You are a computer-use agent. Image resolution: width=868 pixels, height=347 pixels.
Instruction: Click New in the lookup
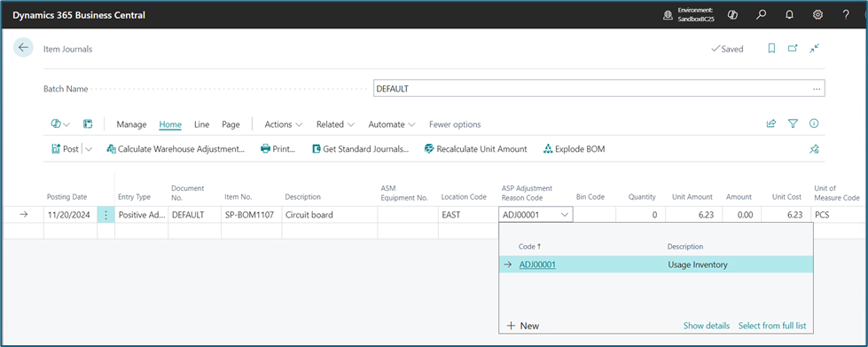[522, 326]
